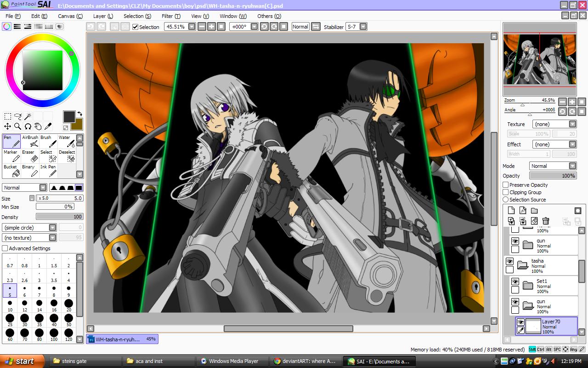Hide the Set1 folder layer
The width and height of the screenshot is (588, 368).
(515, 282)
